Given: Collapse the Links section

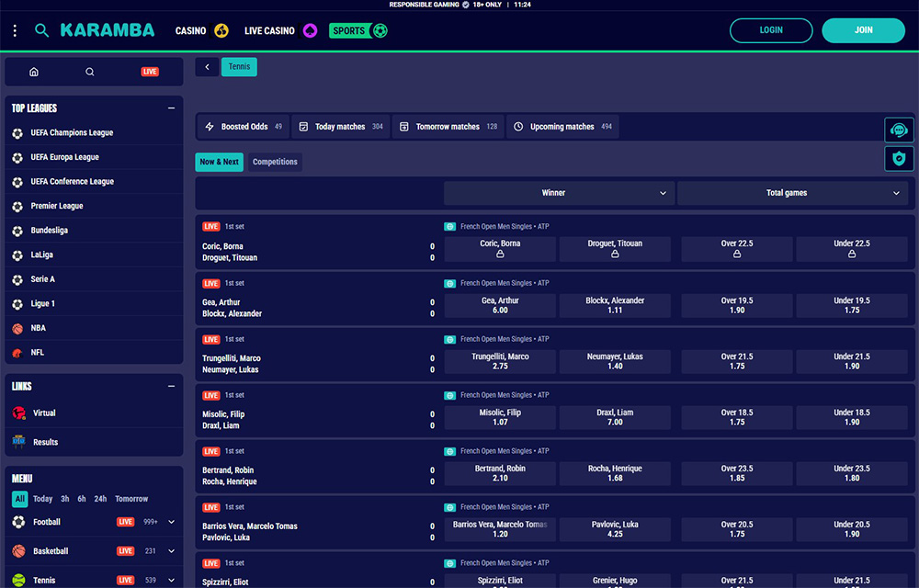Looking at the screenshot, I should tap(171, 387).
